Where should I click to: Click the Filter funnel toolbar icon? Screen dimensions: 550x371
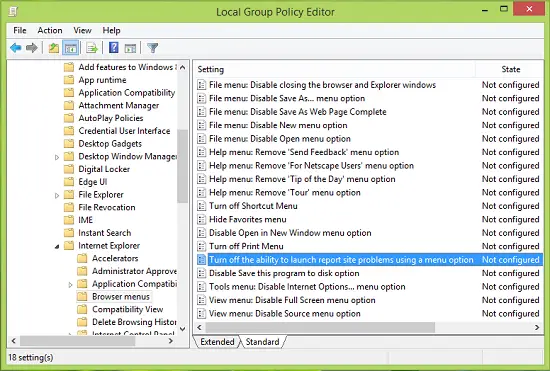(153, 48)
